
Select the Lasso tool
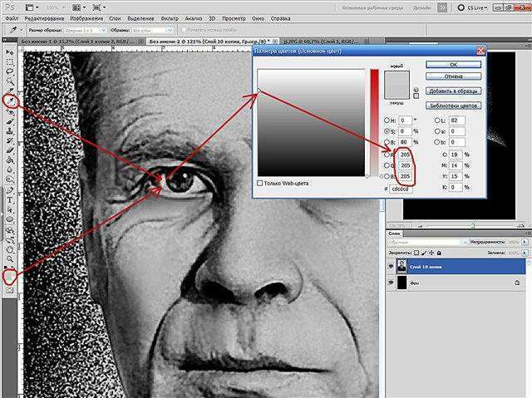pos(10,72)
